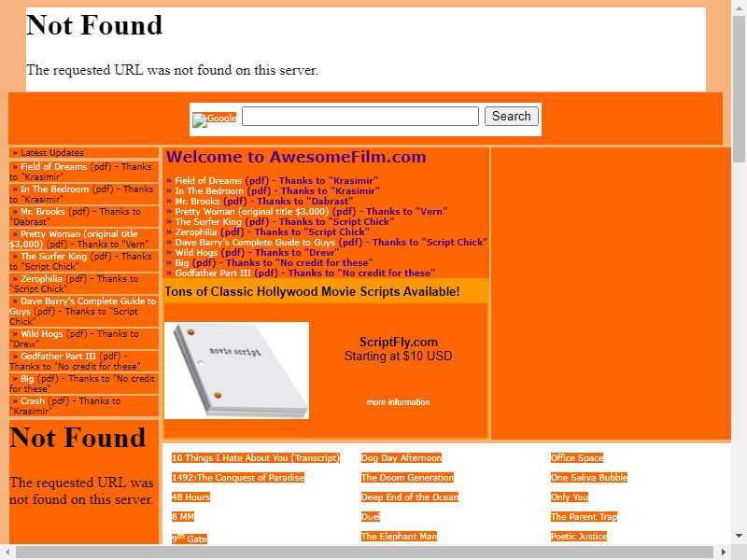747x560 pixels.
Task: Open 'Field of Dreams' under the Welcome heading
Action: [208, 180]
